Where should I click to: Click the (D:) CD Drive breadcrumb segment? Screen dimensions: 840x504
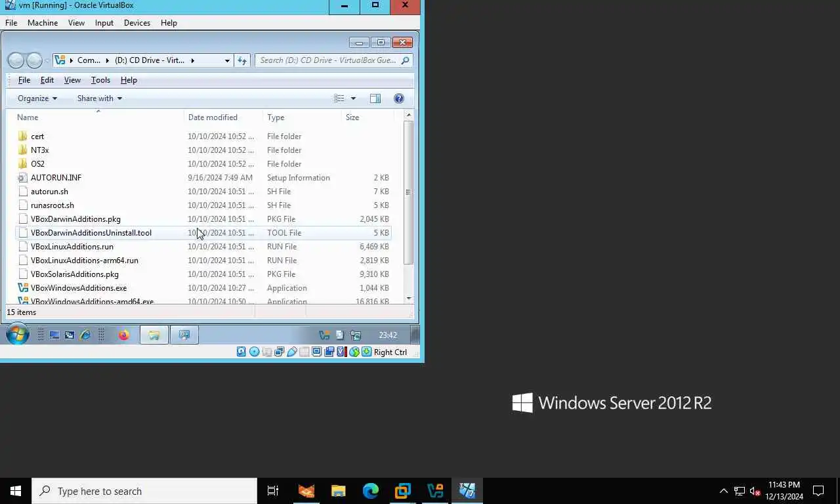point(150,60)
